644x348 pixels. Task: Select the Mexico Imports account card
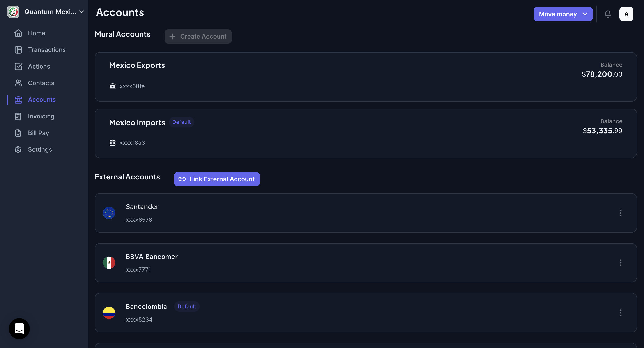coord(365,133)
